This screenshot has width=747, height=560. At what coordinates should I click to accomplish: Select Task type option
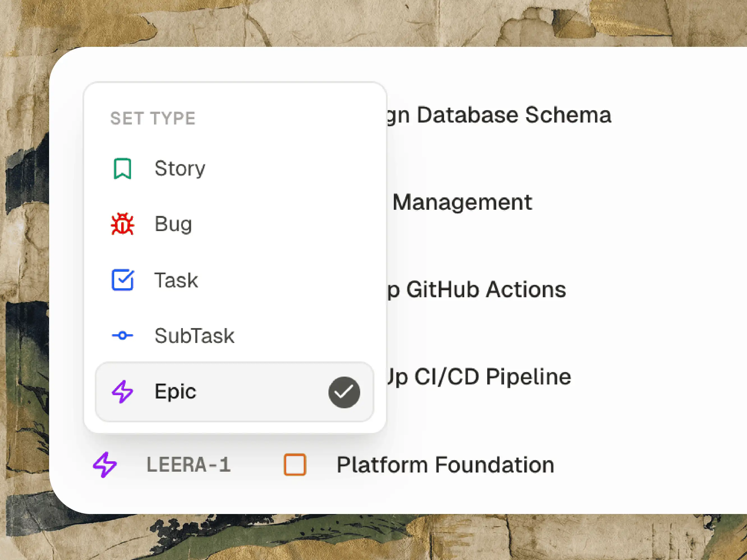[x=176, y=280]
